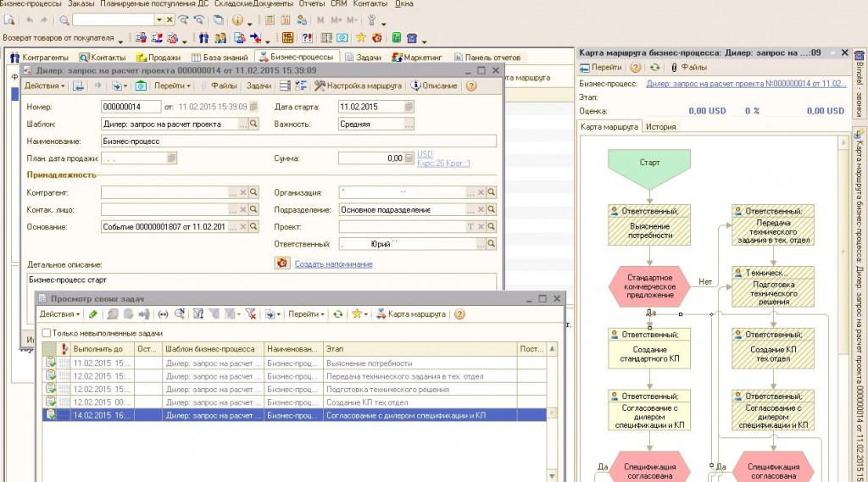The width and height of the screenshot is (868, 482).
Task: Click magnifier icon next to Шаблон field
Action: point(253,124)
